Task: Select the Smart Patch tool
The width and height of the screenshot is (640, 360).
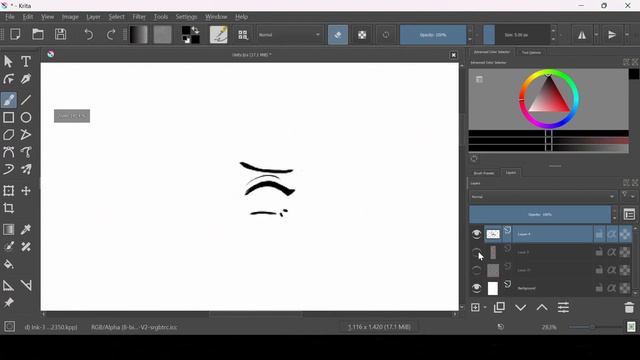Action: click(x=26, y=247)
